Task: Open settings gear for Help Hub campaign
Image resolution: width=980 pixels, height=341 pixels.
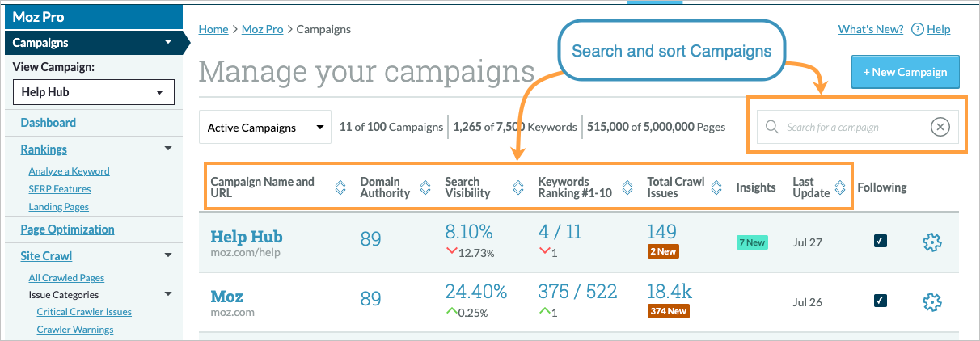Action: coord(932,242)
